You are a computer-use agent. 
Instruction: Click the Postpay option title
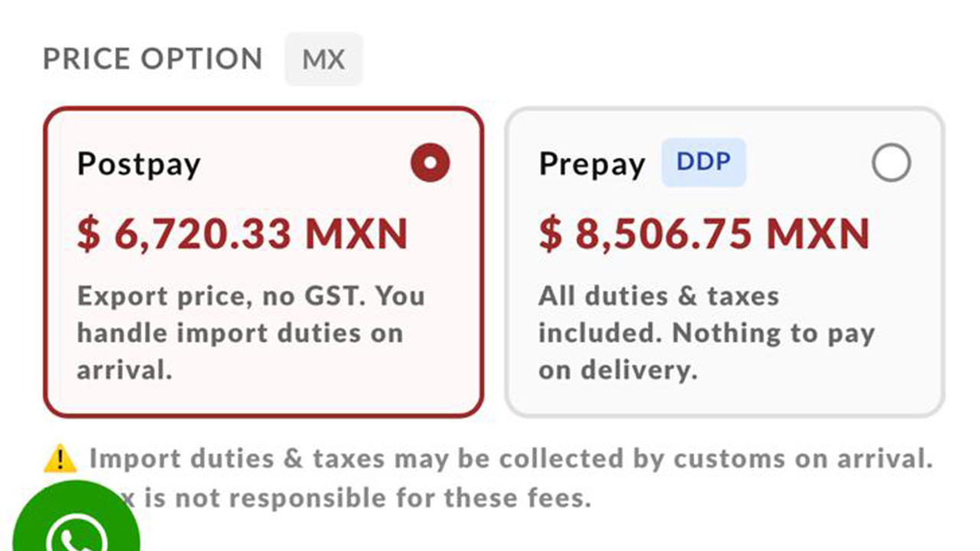pyautogui.click(x=139, y=164)
